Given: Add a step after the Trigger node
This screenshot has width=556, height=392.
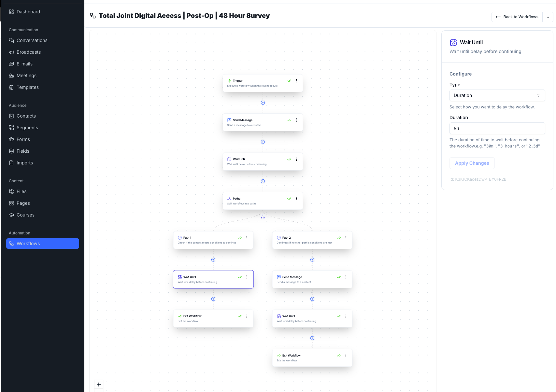Looking at the screenshot, I should 263,103.
